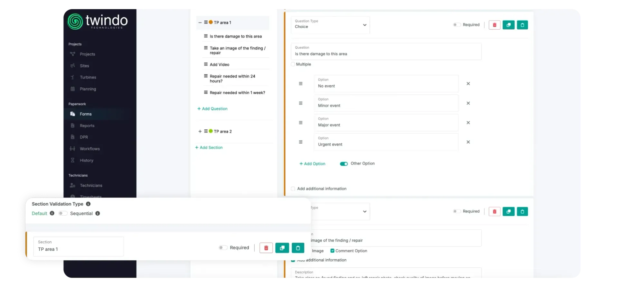The height and width of the screenshot is (287, 644).
Task: Click the Section name field 'TP area 1'
Action: click(79, 246)
